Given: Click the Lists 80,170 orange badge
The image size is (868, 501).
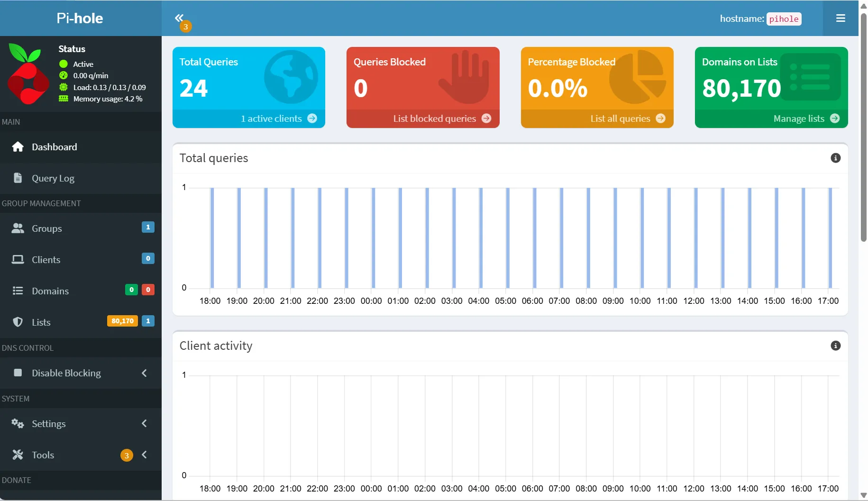Looking at the screenshot, I should (122, 321).
